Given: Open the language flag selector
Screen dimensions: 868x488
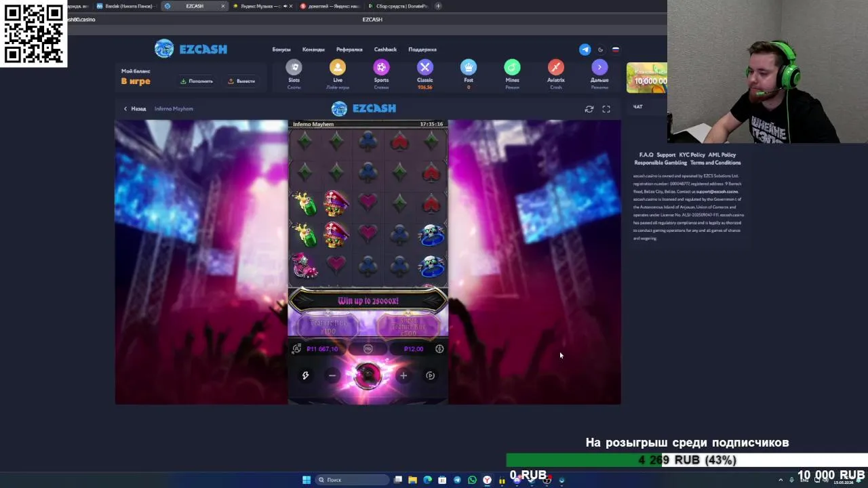Looking at the screenshot, I should pos(616,49).
